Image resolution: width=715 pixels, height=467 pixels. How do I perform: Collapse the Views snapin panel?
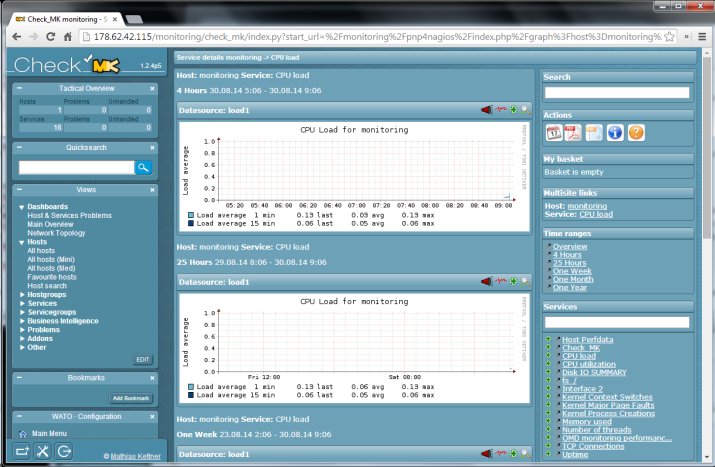19,189
